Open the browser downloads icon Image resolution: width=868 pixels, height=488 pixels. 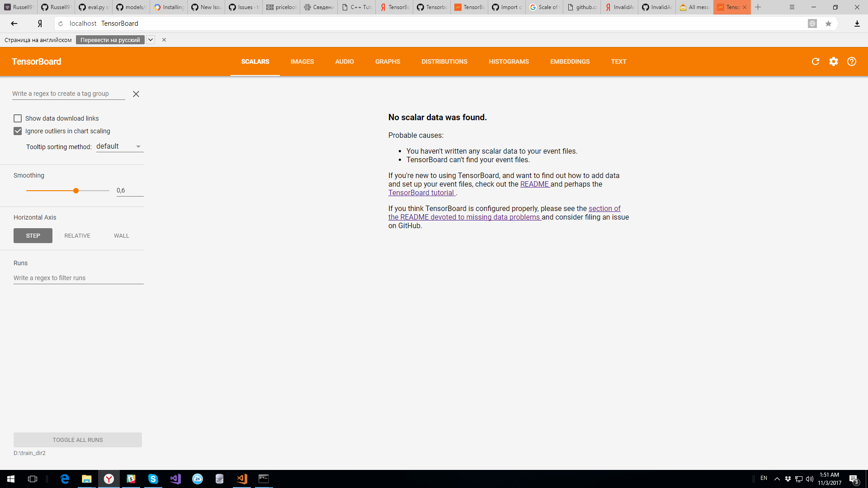[x=857, y=23]
